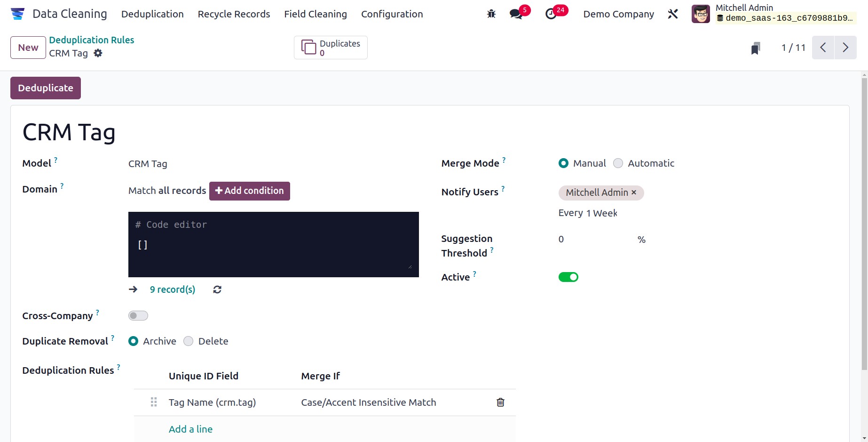This screenshot has height=442, width=868.
Task: Click the Data Cleaning app logo
Action: pyautogui.click(x=17, y=14)
